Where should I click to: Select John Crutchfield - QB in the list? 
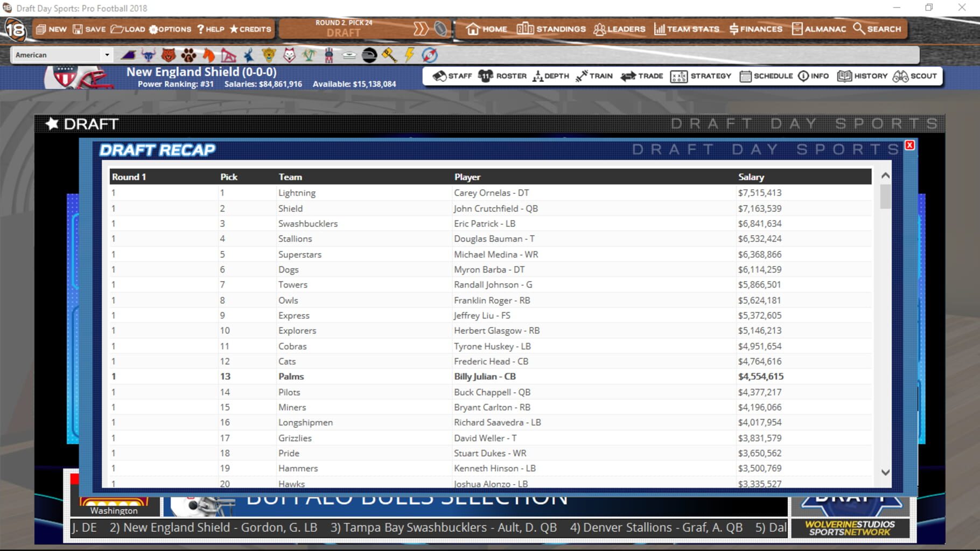(x=495, y=208)
